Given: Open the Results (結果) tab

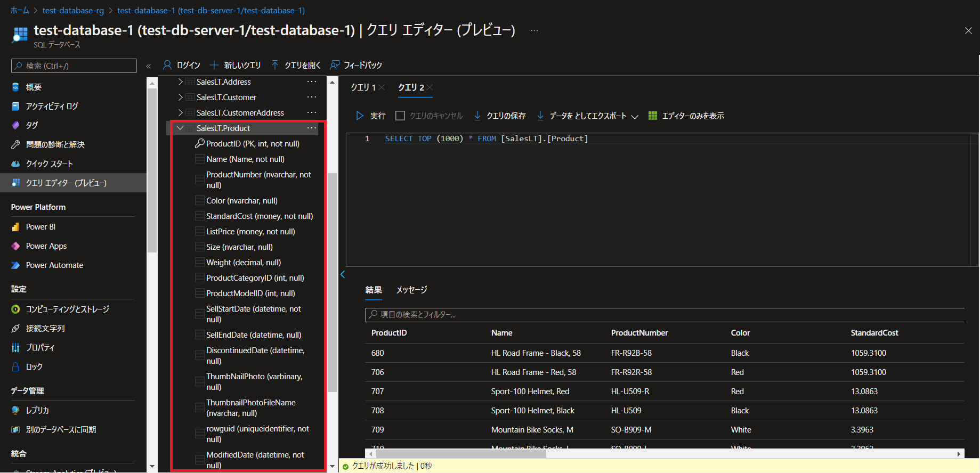Looking at the screenshot, I should click(374, 290).
